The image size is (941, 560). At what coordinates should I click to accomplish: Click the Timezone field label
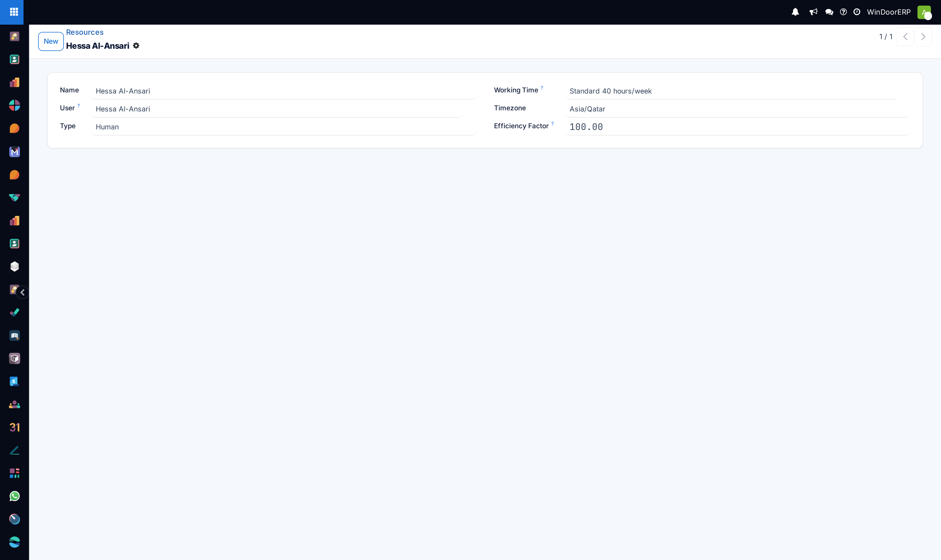pyautogui.click(x=509, y=108)
